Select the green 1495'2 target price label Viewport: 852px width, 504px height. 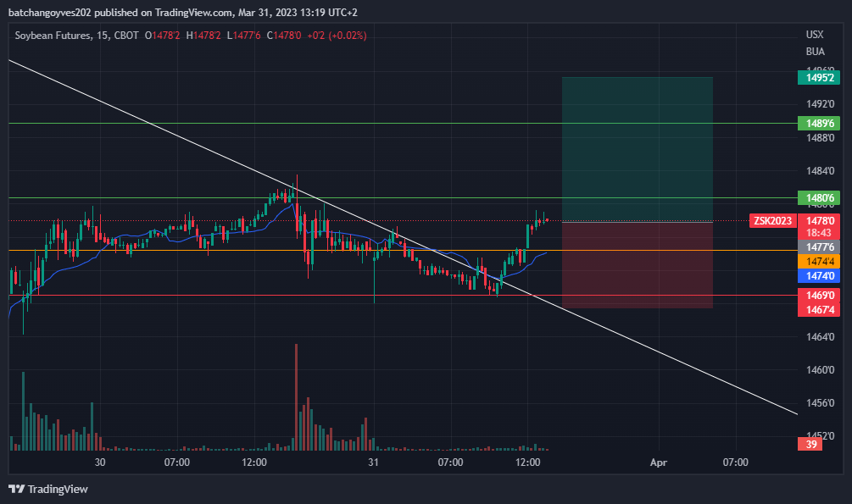pyautogui.click(x=819, y=78)
